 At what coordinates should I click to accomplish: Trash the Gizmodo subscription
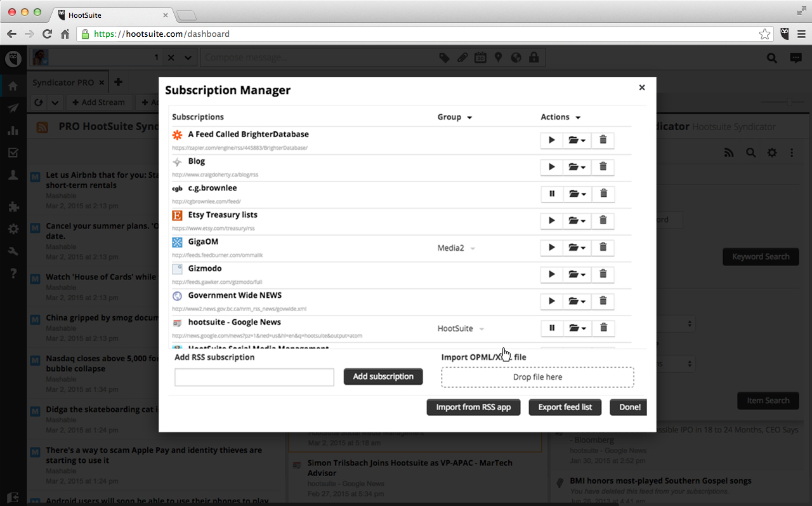point(603,274)
